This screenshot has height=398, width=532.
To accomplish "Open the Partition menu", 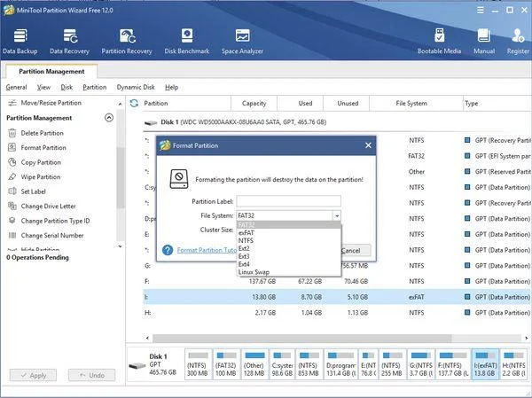I will click(95, 87).
